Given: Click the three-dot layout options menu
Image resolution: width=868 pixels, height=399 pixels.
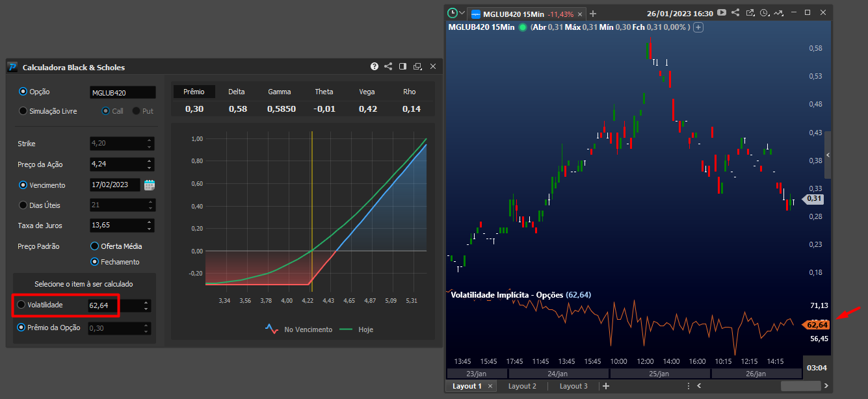Looking at the screenshot, I should [x=689, y=386].
